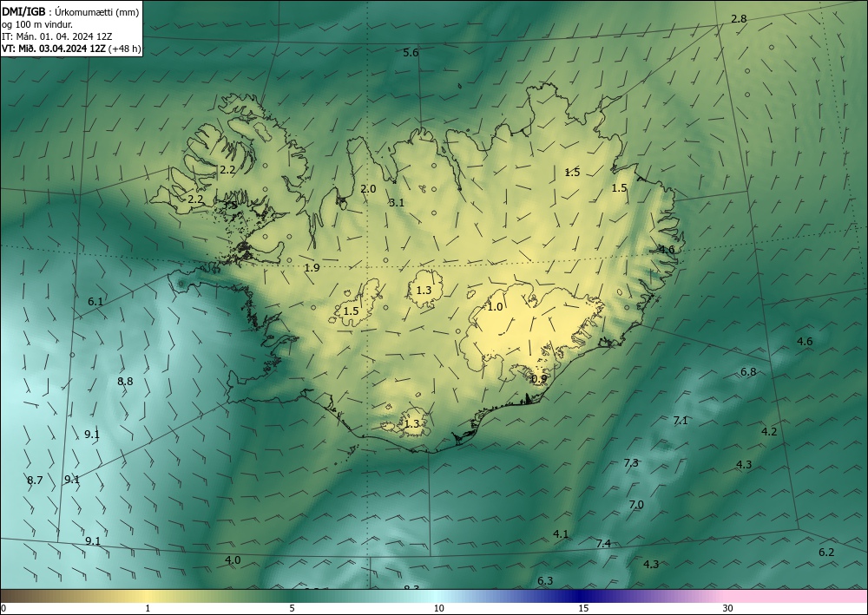
Task: Click the 0.9 value near the southeast coast
Action: 539,379
